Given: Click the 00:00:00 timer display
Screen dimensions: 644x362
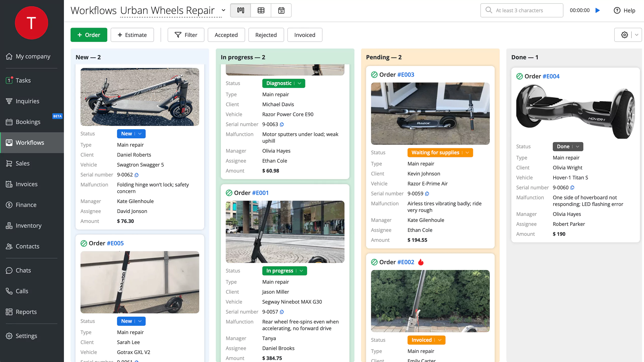Looking at the screenshot, I should (x=580, y=10).
